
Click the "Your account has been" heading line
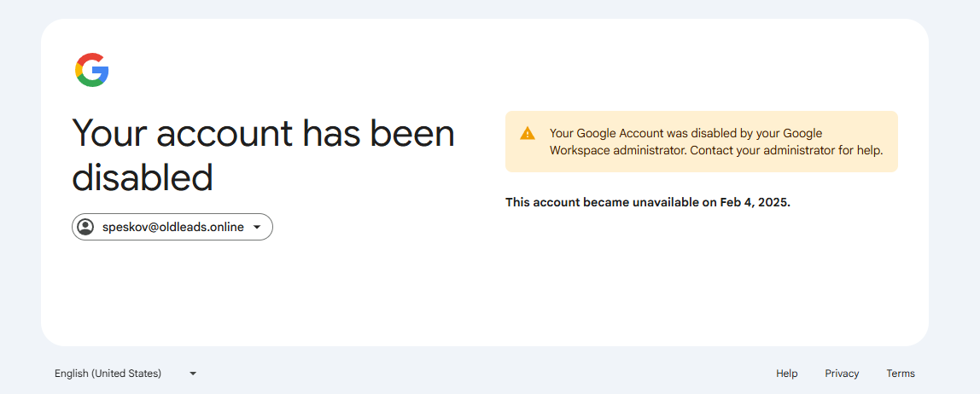pos(263,134)
